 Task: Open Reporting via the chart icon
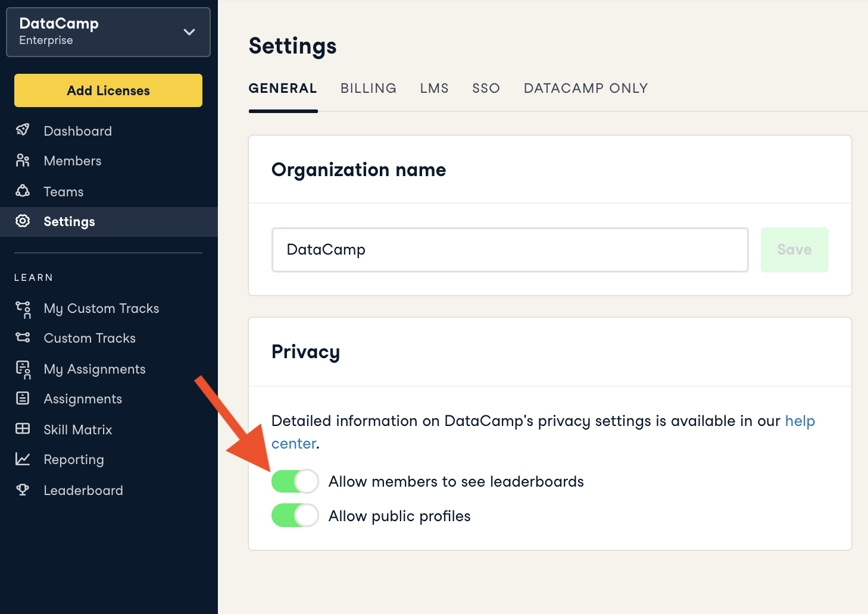[23, 459]
